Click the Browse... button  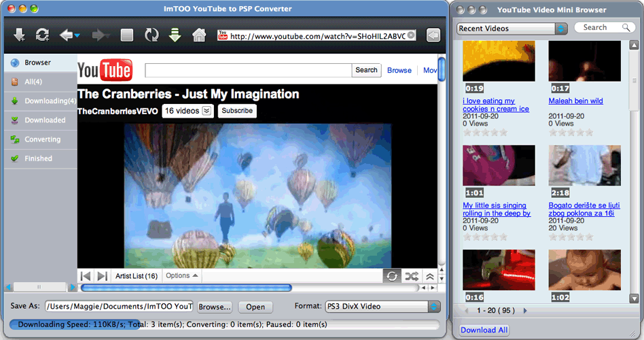point(215,307)
